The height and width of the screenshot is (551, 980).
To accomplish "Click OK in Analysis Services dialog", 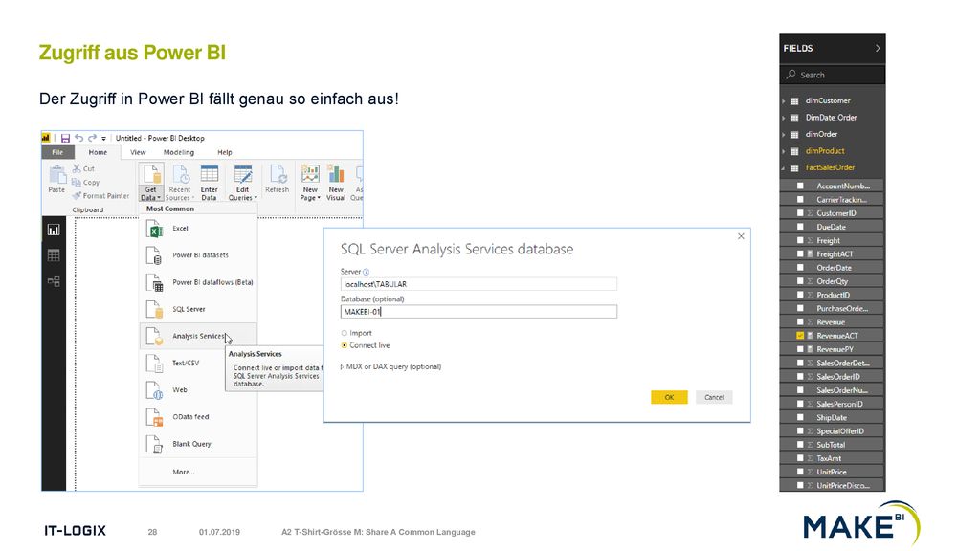I will [x=669, y=397].
